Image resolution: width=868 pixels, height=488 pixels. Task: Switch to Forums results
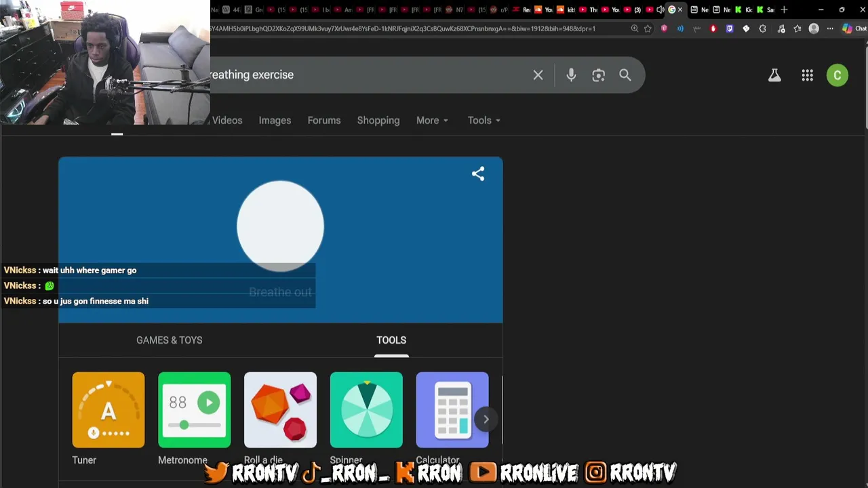[x=324, y=120]
